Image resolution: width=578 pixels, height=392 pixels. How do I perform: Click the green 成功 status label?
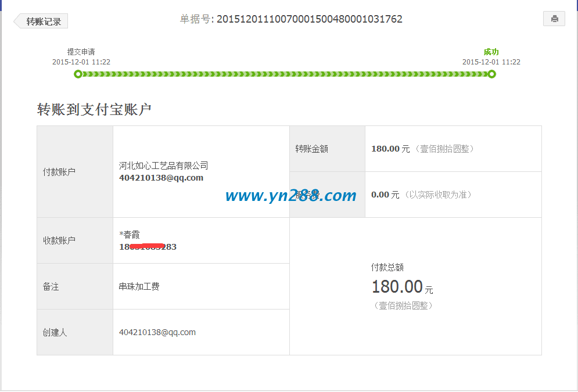click(491, 52)
